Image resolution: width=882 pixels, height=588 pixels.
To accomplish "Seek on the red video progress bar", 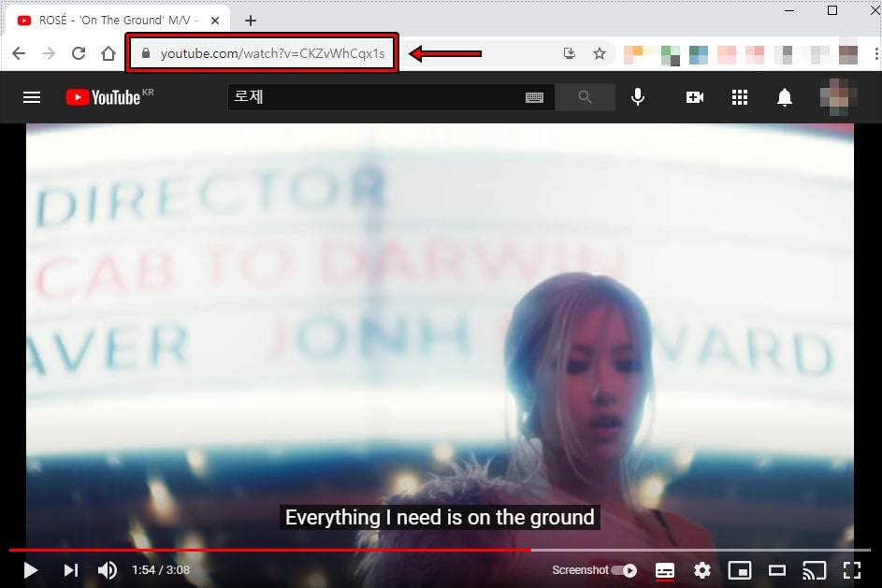I will pos(440,550).
